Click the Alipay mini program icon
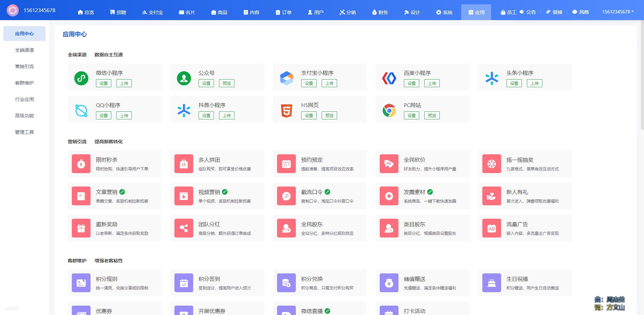Screen dimensions: 644x315 286,78
